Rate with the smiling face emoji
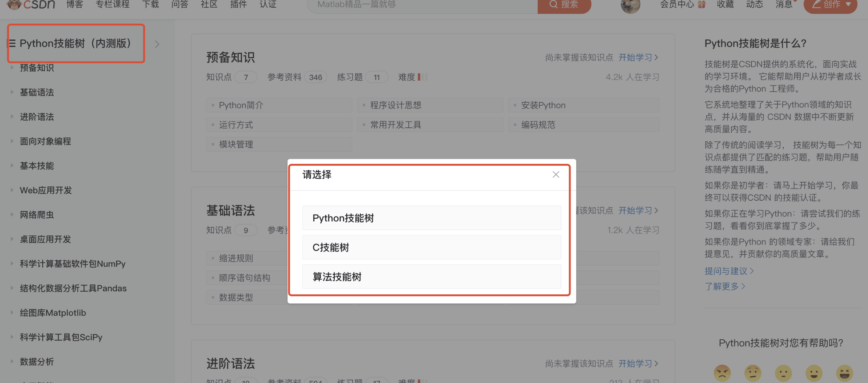 814,373
